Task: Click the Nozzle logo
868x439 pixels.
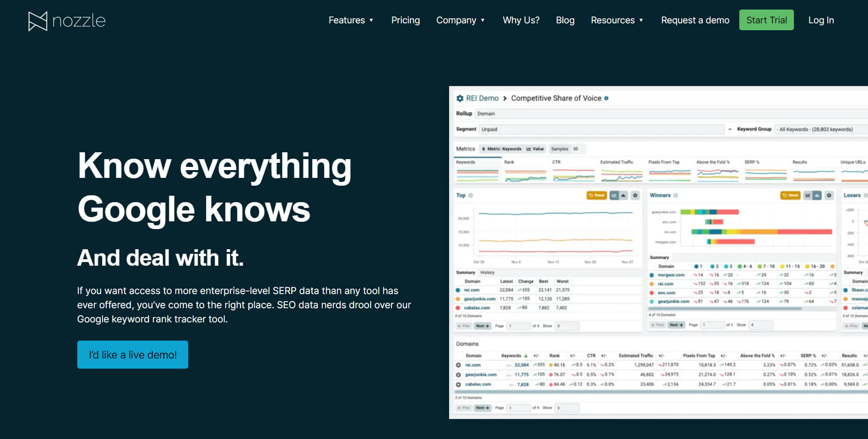Action: [67, 21]
